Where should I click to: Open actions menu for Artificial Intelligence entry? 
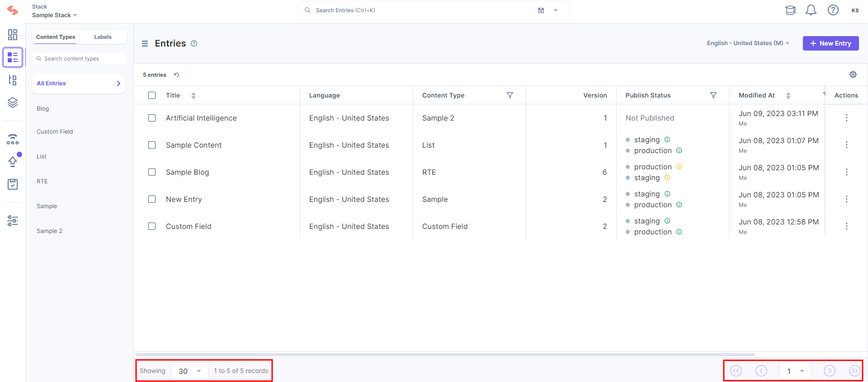pos(847,118)
